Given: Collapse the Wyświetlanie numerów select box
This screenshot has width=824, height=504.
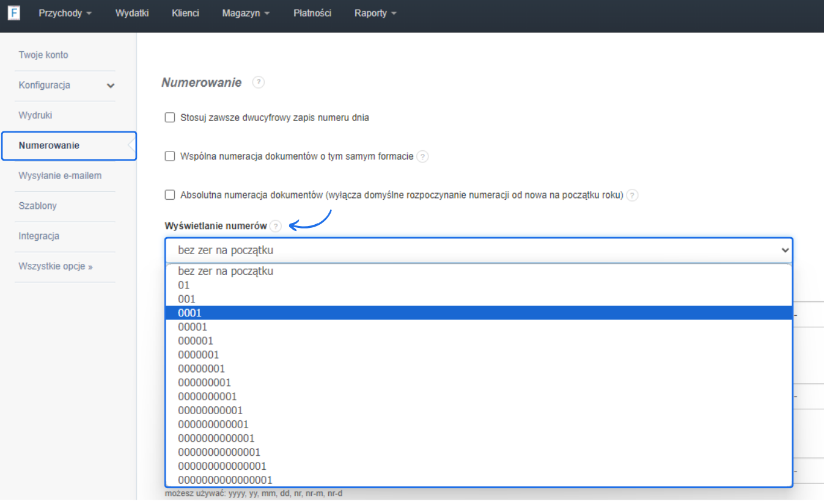Looking at the screenshot, I should [x=478, y=250].
